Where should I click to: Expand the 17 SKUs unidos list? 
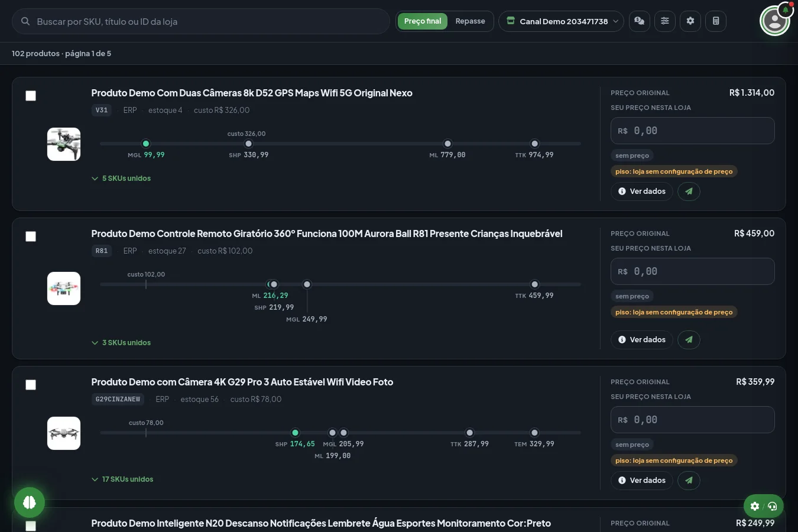pos(122,479)
